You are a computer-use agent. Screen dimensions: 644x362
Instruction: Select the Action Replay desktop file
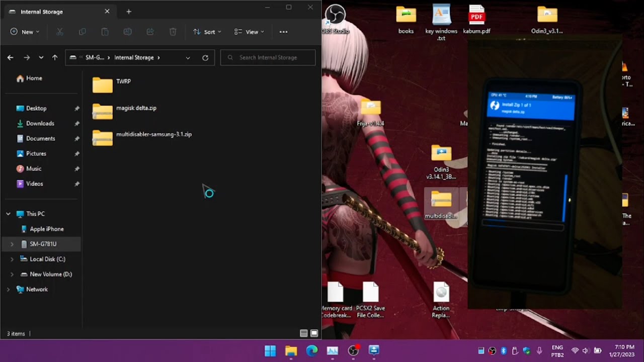[x=441, y=300]
